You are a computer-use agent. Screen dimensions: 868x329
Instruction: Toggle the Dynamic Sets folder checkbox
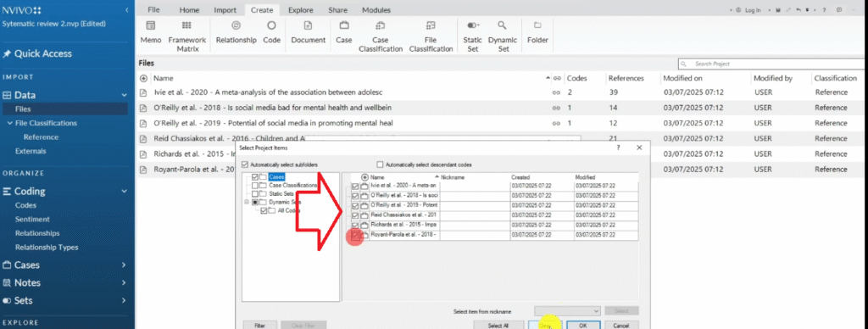pos(254,203)
